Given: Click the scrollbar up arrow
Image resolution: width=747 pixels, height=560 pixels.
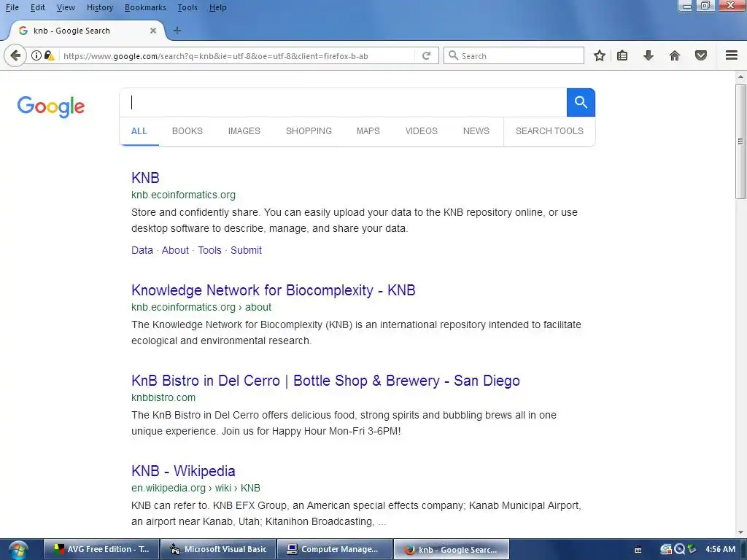Looking at the screenshot, I should click(x=740, y=77).
